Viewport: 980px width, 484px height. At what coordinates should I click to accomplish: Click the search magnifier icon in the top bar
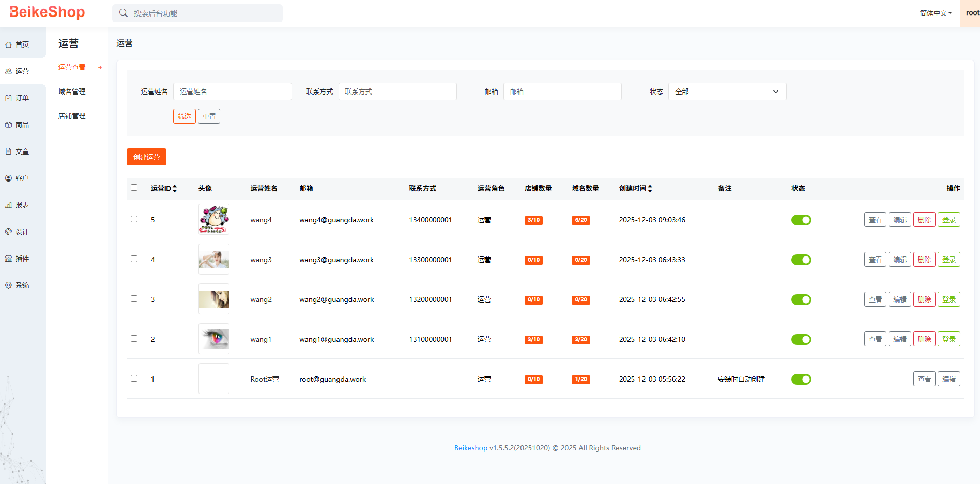(x=124, y=13)
